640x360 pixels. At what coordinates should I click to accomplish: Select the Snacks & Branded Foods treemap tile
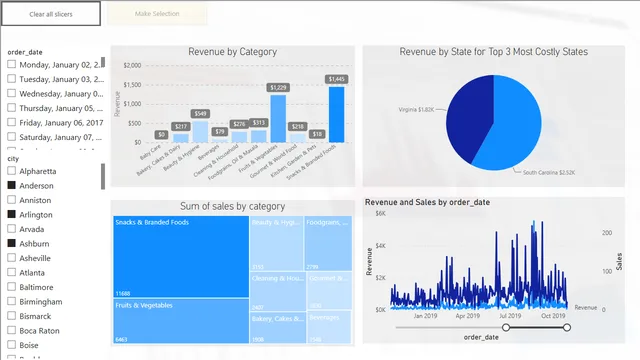click(x=181, y=256)
